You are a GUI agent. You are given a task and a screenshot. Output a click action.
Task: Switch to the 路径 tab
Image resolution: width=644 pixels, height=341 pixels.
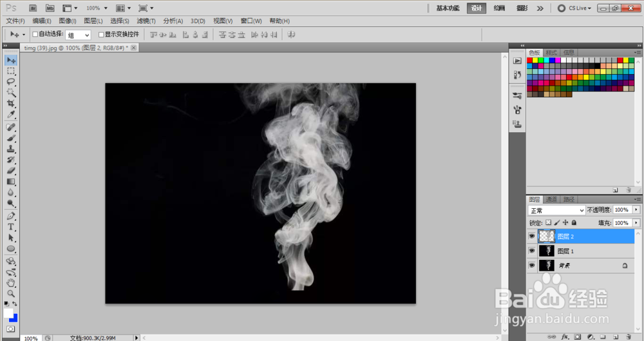click(569, 199)
